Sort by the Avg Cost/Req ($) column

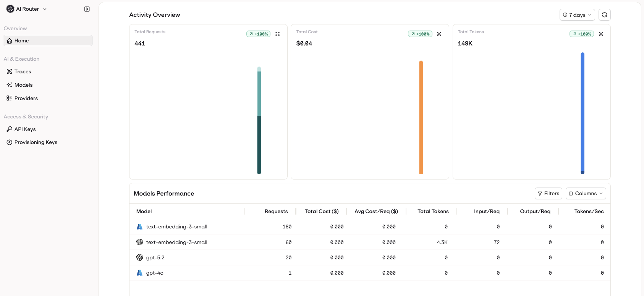pyautogui.click(x=376, y=211)
